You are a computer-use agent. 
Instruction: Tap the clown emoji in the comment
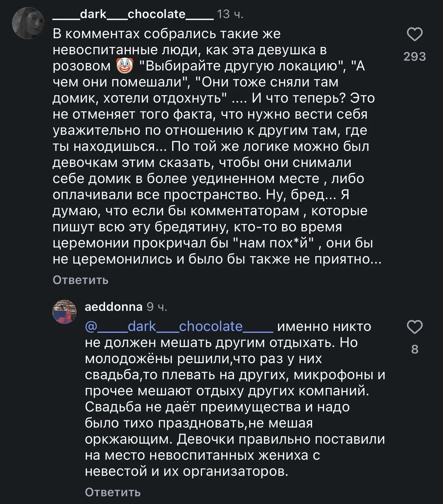click(125, 66)
